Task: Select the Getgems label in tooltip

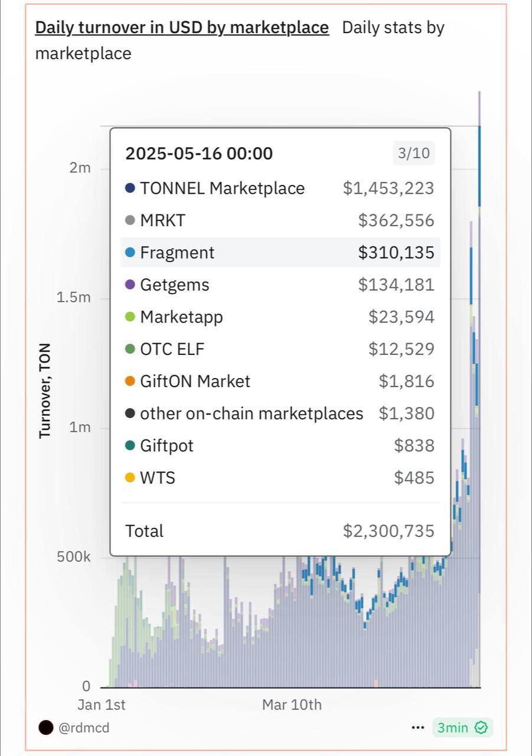Action: (x=175, y=285)
